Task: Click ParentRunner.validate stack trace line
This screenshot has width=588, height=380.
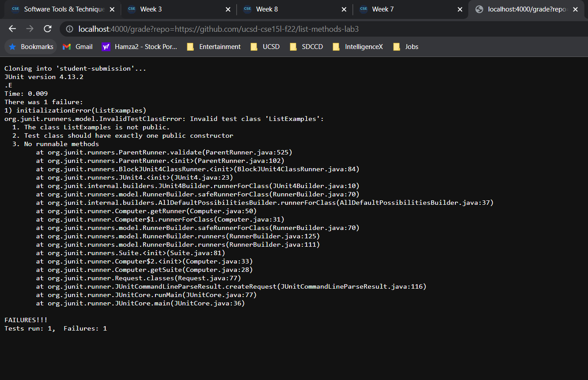Action: click(164, 152)
